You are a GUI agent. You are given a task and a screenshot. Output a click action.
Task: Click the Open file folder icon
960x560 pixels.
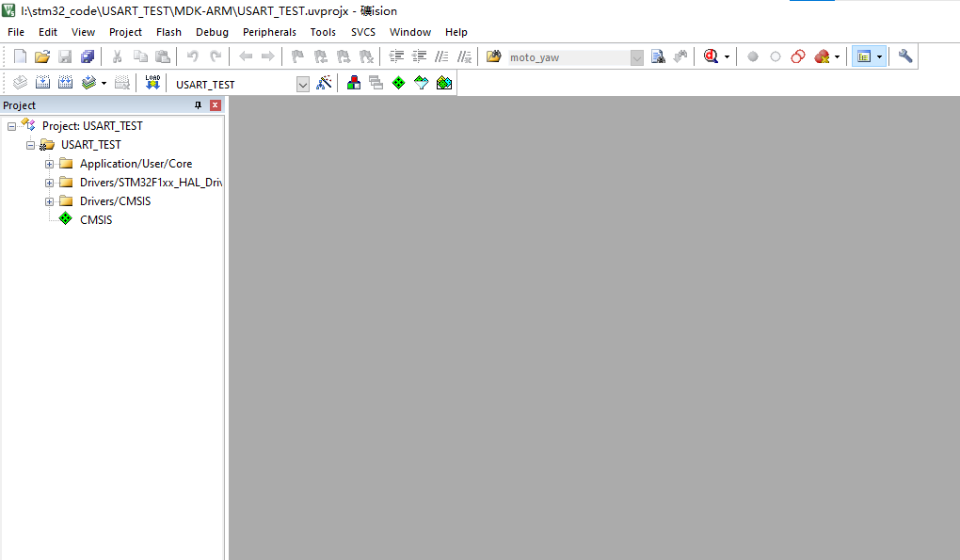(42, 56)
